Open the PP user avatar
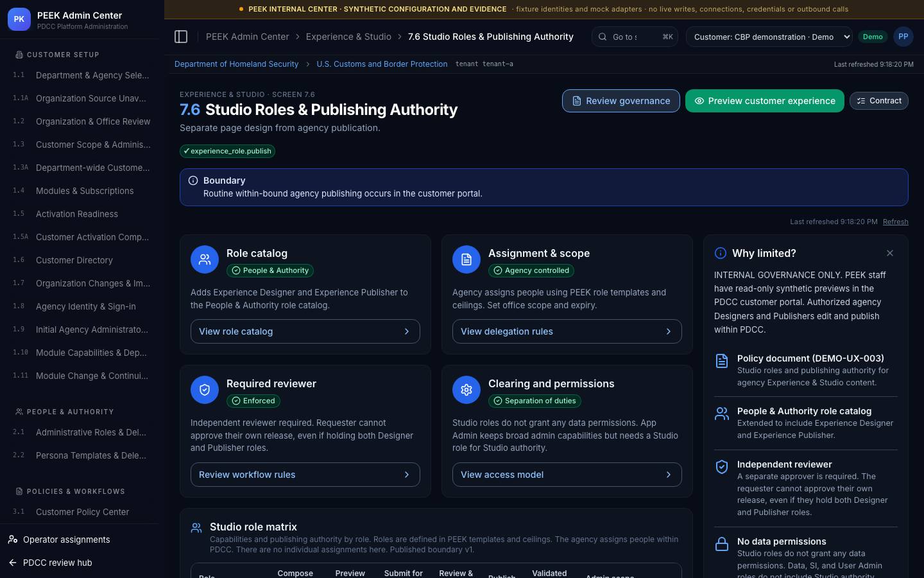 pyautogui.click(x=903, y=37)
